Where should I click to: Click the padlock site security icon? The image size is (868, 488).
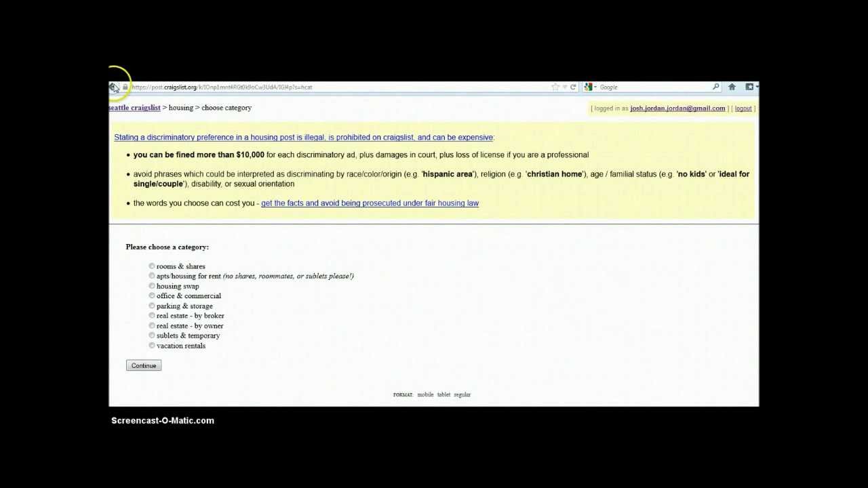pyautogui.click(x=125, y=87)
